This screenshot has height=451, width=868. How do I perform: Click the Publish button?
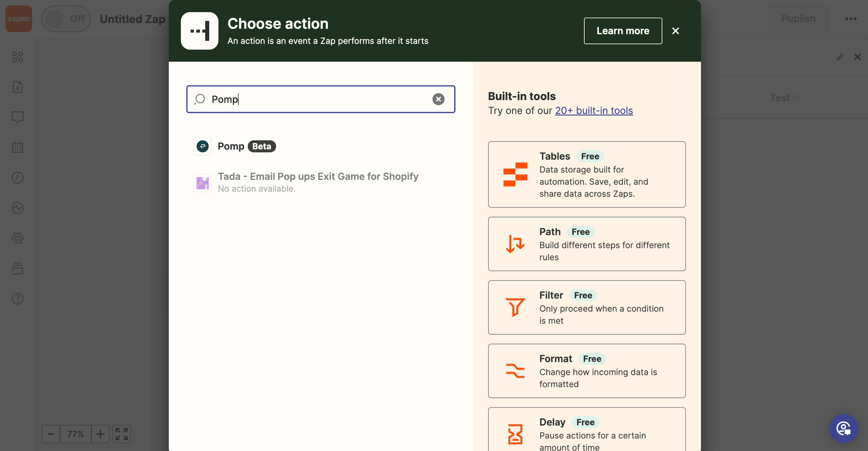click(798, 19)
